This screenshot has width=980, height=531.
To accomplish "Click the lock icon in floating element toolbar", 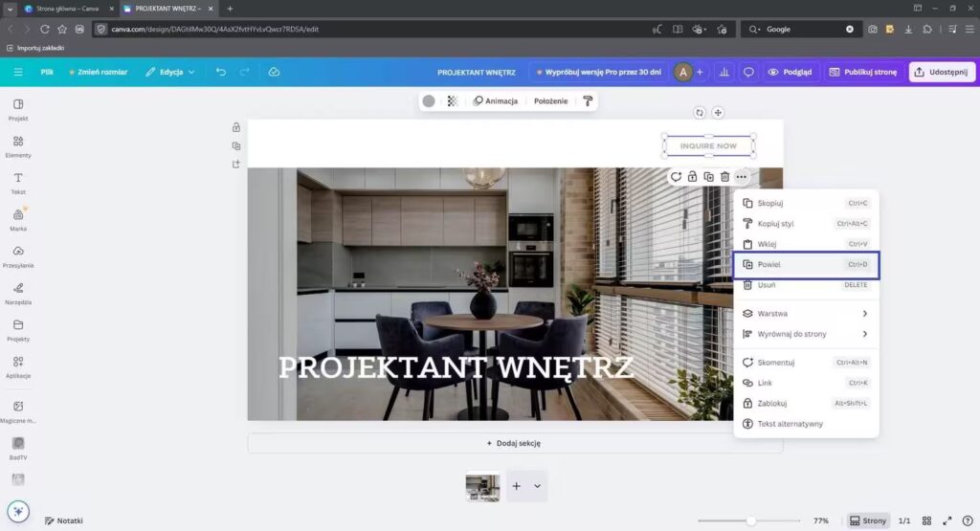I will click(x=692, y=177).
